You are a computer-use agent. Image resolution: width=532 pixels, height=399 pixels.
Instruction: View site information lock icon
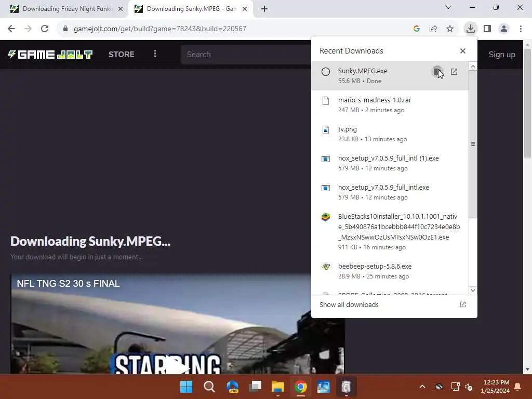tap(65, 29)
